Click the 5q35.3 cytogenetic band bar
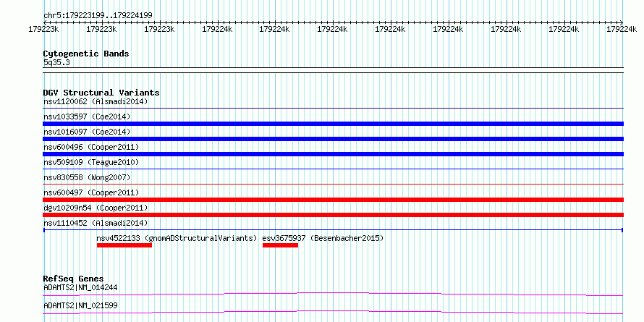The image size is (644, 322). (333, 70)
